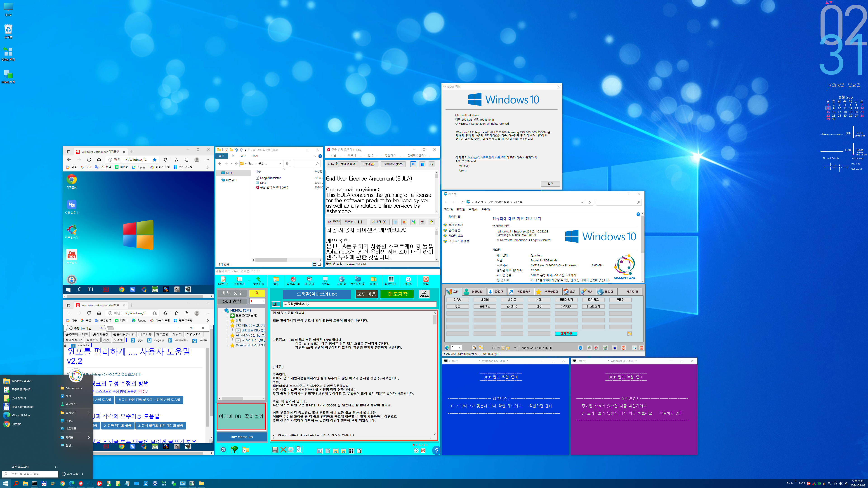Image resolution: width=868 pixels, height=488 pixels.
Task: Open 보기 tab in File Explorer ribbon
Action: point(255,156)
